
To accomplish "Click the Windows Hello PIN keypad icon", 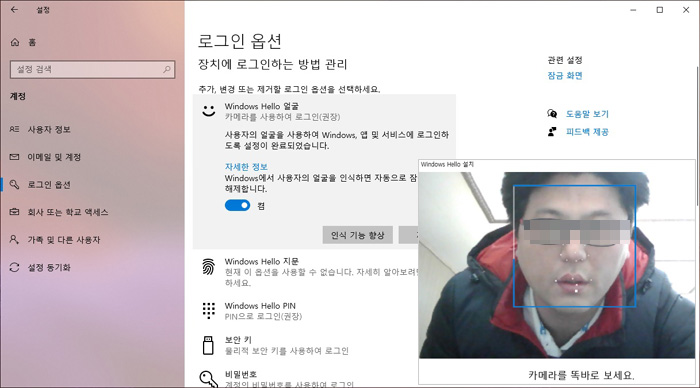I will (208, 310).
